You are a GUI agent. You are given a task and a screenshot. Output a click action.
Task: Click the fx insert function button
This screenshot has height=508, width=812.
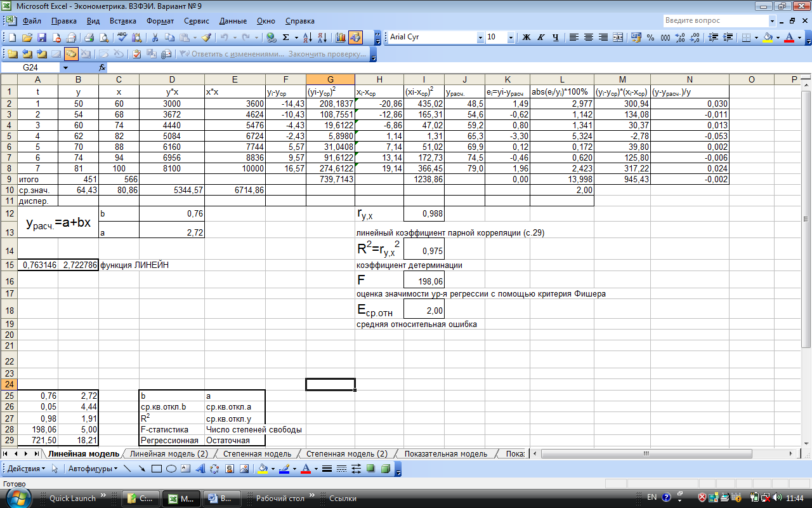pyautogui.click(x=102, y=67)
